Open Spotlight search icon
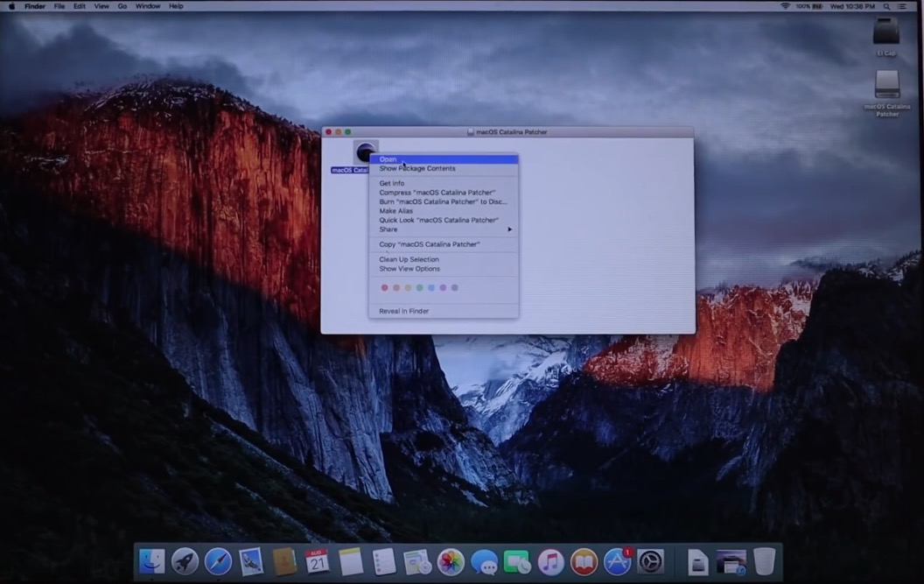This screenshot has height=584, width=924. pyautogui.click(x=887, y=6)
